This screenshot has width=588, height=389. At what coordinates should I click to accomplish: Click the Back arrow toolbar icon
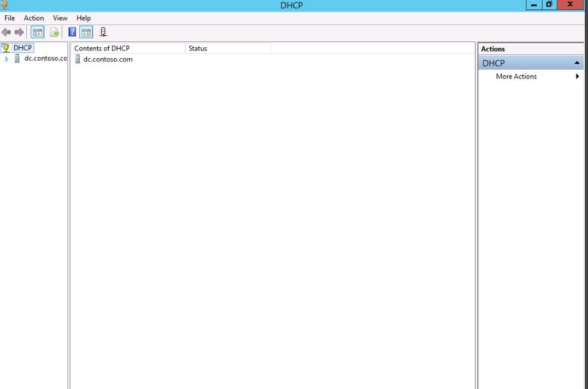click(6, 32)
